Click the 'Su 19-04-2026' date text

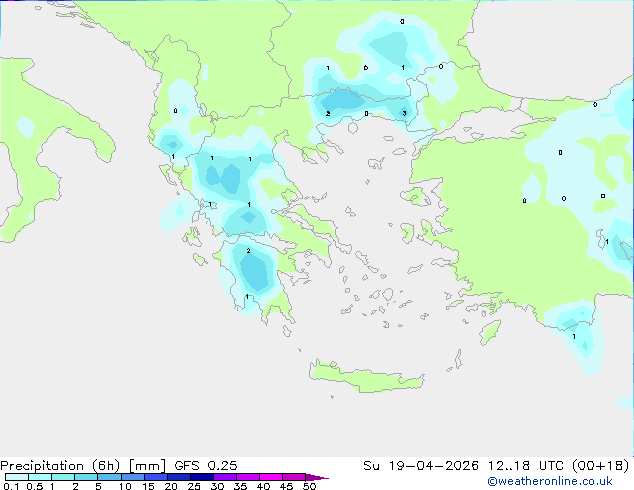pos(421,466)
